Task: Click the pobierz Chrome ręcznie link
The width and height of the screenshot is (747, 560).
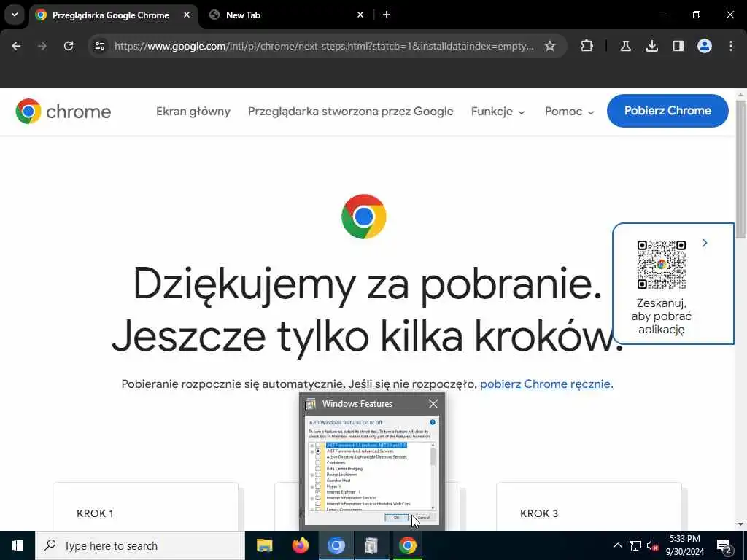Action: (x=546, y=384)
